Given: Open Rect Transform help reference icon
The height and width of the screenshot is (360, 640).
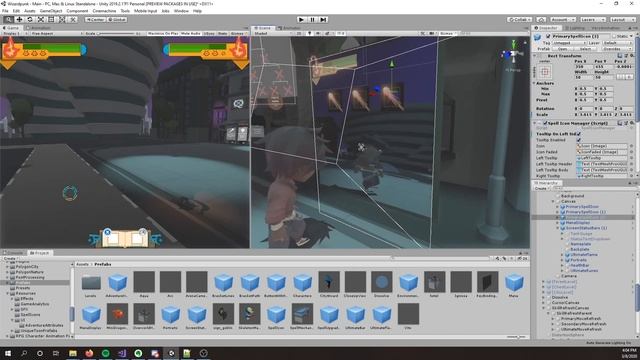Looking at the screenshot, I should click(x=620, y=56).
